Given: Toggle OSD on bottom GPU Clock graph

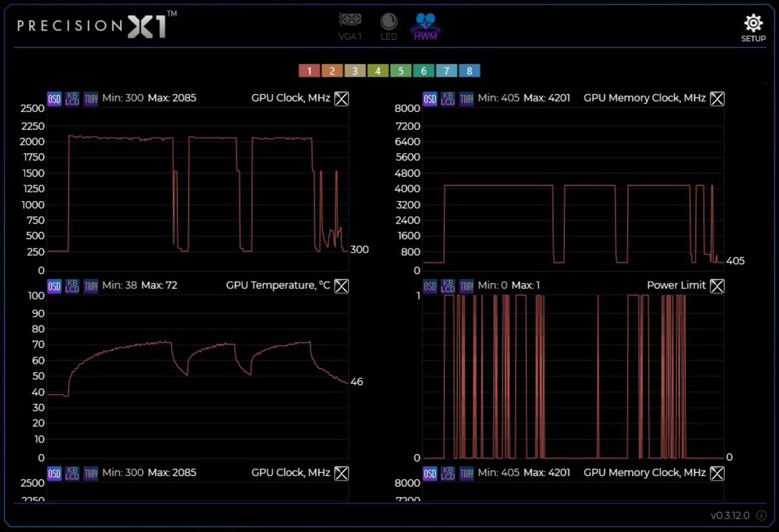Looking at the screenshot, I should click(54, 473).
